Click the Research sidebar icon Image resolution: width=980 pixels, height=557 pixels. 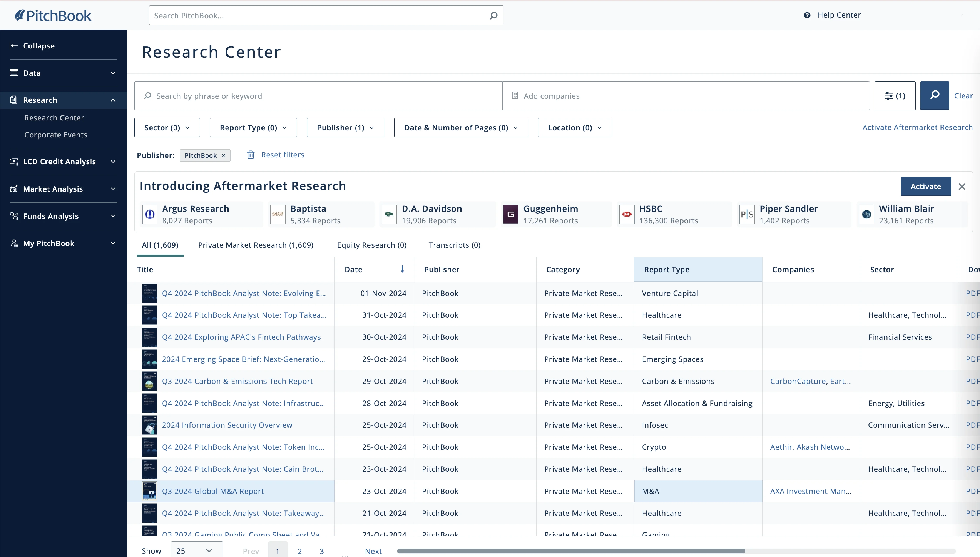point(14,100)
